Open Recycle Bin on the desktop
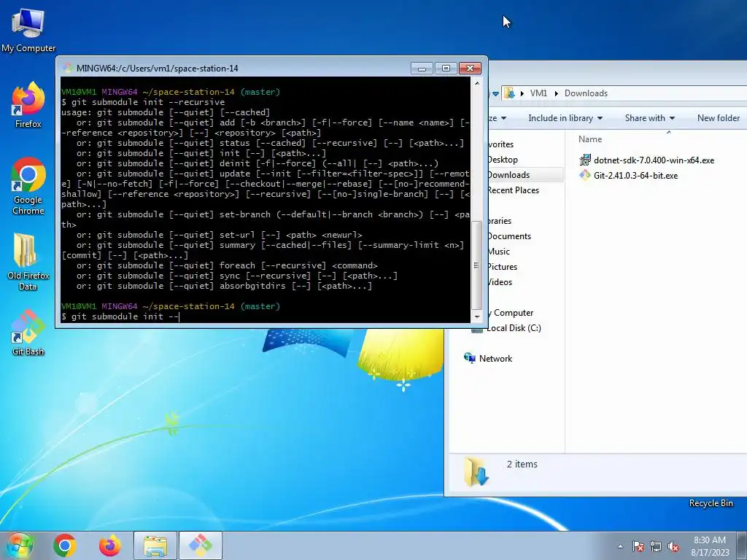 [x=711, y=503]
